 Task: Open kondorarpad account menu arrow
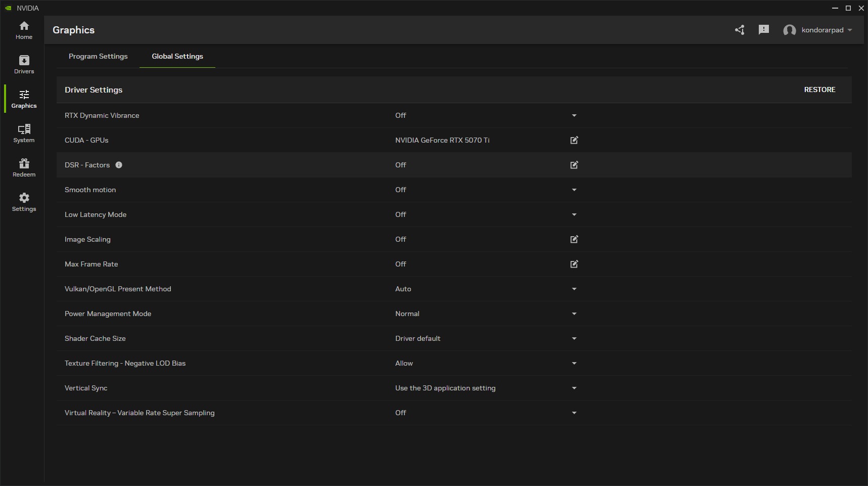click(x=850, y=30)
